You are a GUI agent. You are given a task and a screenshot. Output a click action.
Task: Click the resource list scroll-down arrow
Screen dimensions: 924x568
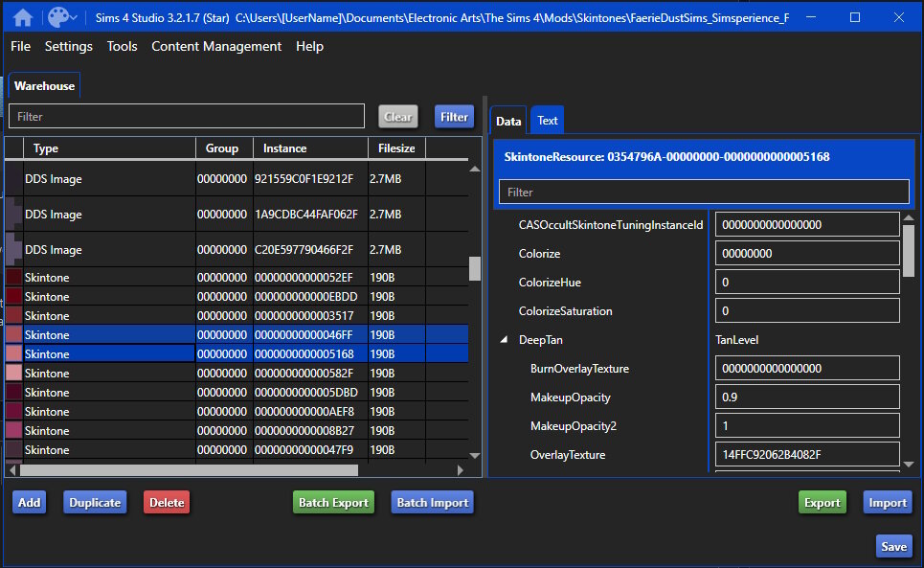point(474,456)
